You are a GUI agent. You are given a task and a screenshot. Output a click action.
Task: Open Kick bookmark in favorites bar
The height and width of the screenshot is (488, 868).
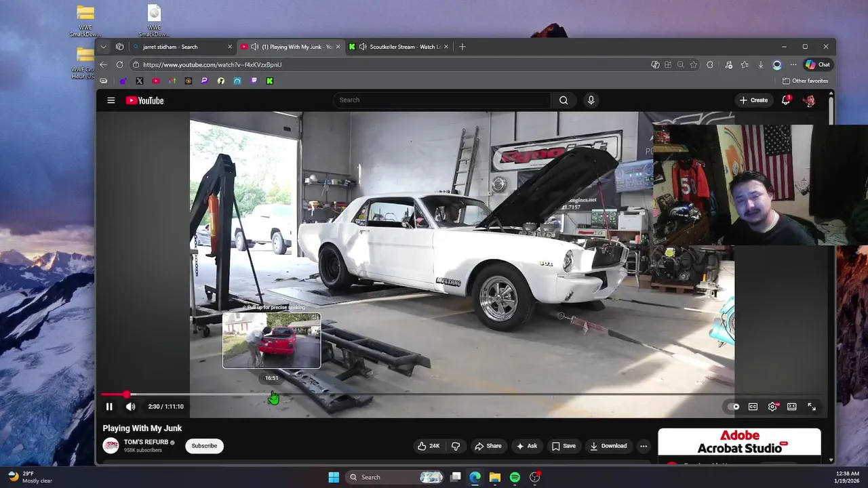click(x=270, y=81)
